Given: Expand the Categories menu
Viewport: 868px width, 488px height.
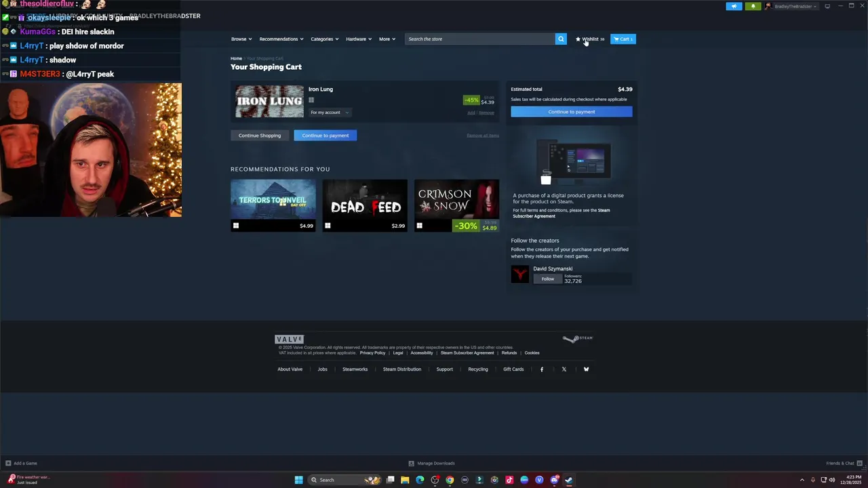Looking at the screenshot, I should [325, 39].
